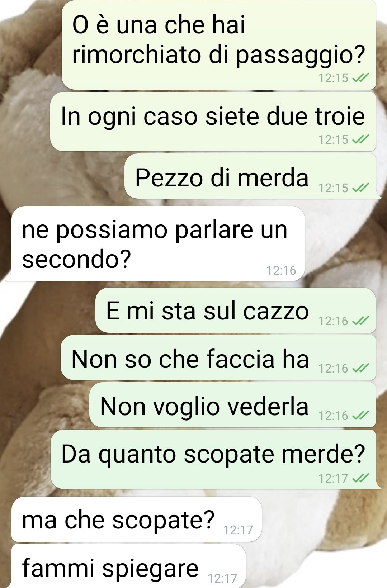Tap the 12:16 timestamp on 'ne possiamo parlare'
The width and height of the screenshot is (387, 588).
pos(281,270)
